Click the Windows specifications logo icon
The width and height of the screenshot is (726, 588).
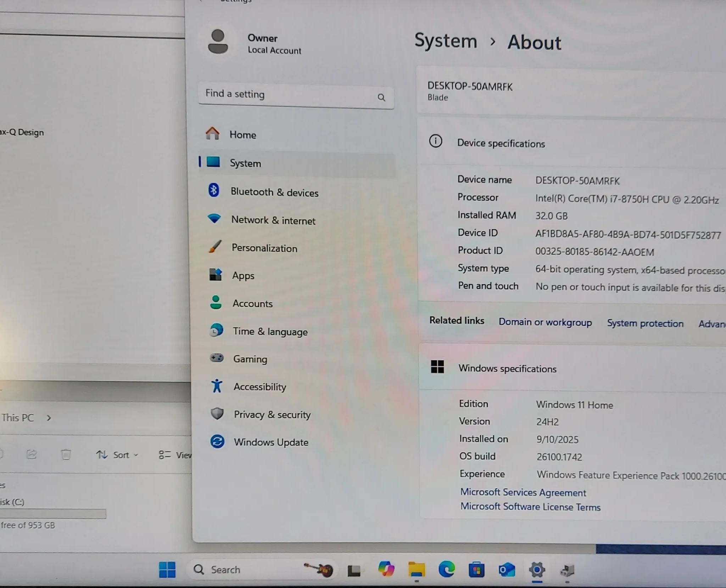[x=437, y=366]
